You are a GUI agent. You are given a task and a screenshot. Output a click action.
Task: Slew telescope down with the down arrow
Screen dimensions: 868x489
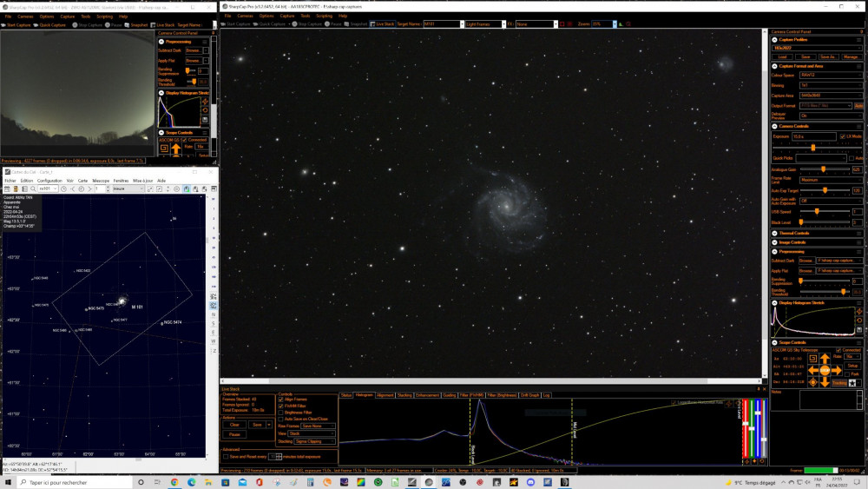[825, 381]
